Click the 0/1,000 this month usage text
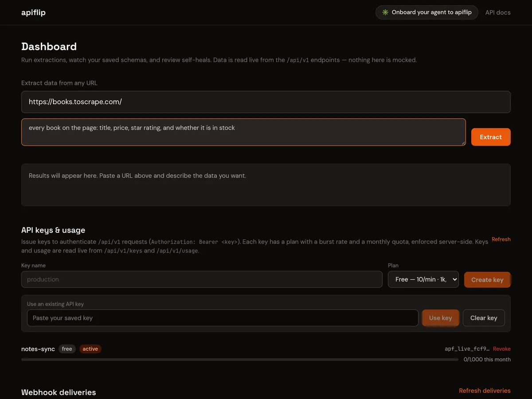Image resolution: width=532 pixels, height=399 pixels. click(487, 360)
